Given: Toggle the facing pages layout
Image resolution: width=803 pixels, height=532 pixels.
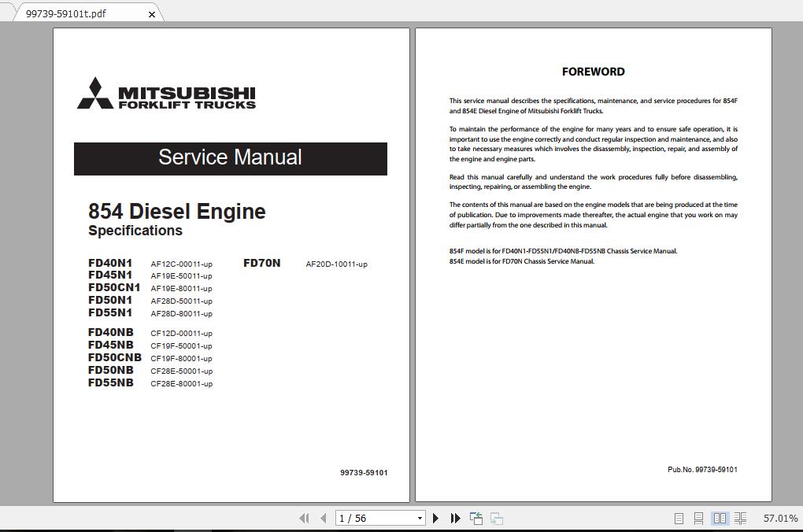Looking at the screenshot, I should 720,519.
